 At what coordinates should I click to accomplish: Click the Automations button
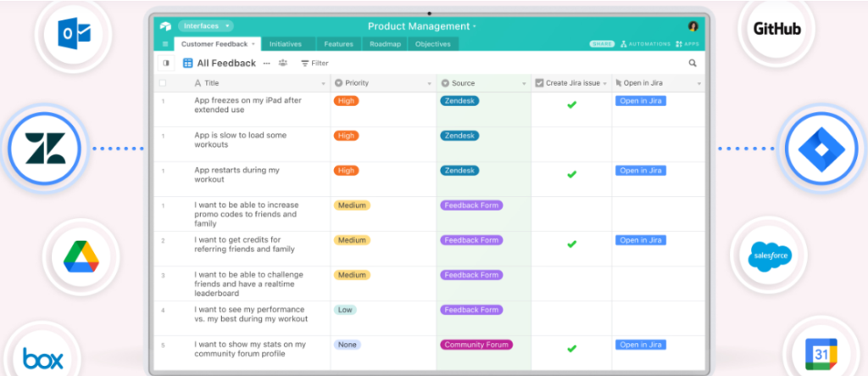[x=645, y=44]
